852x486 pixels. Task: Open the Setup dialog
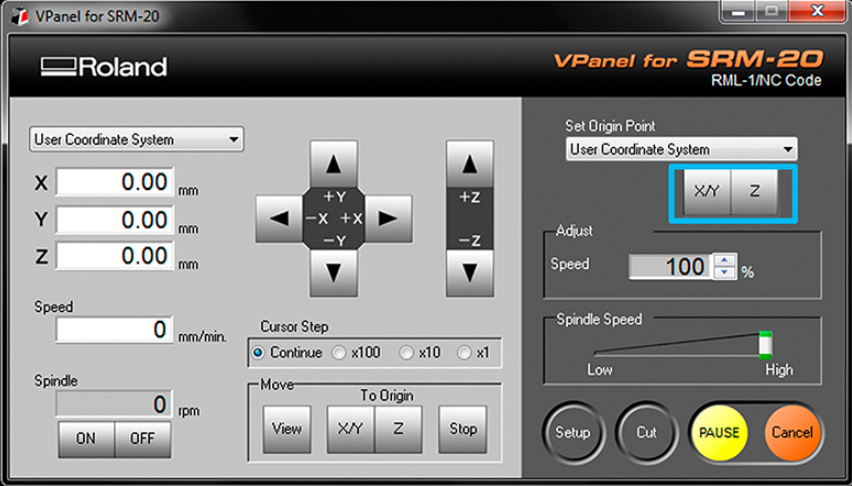click(x=573, y=433)
